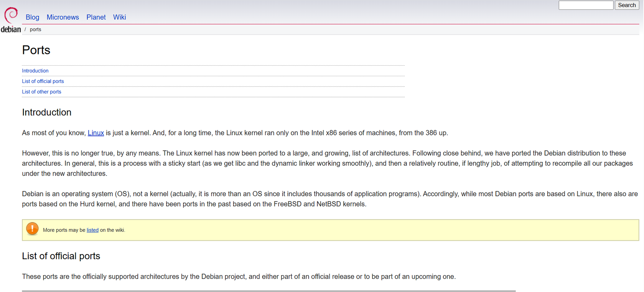Click the 'debian' wordmark under the logo

pos(11,29)
